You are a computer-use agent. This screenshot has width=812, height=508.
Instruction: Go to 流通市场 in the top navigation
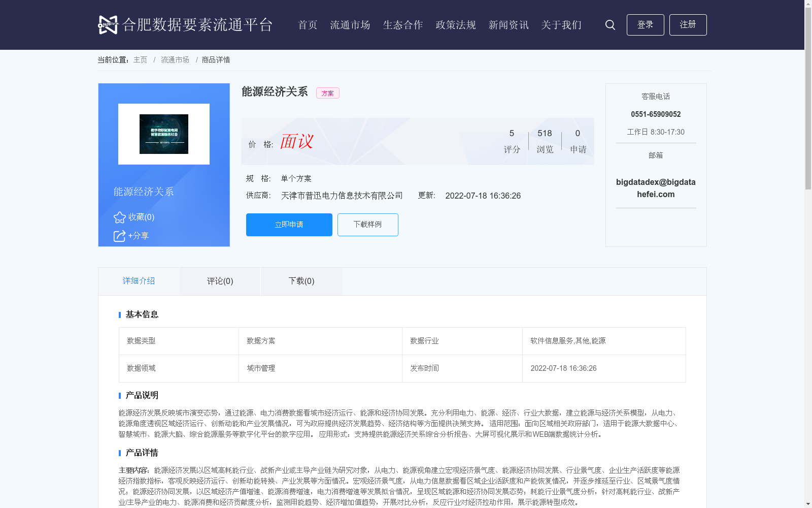pyautogui.click(x=350, y=25)
